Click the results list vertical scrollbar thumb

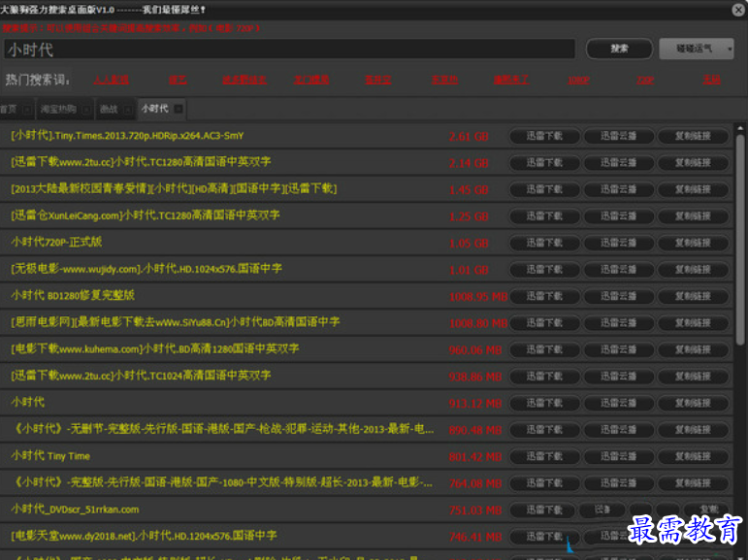click(740, 239)
